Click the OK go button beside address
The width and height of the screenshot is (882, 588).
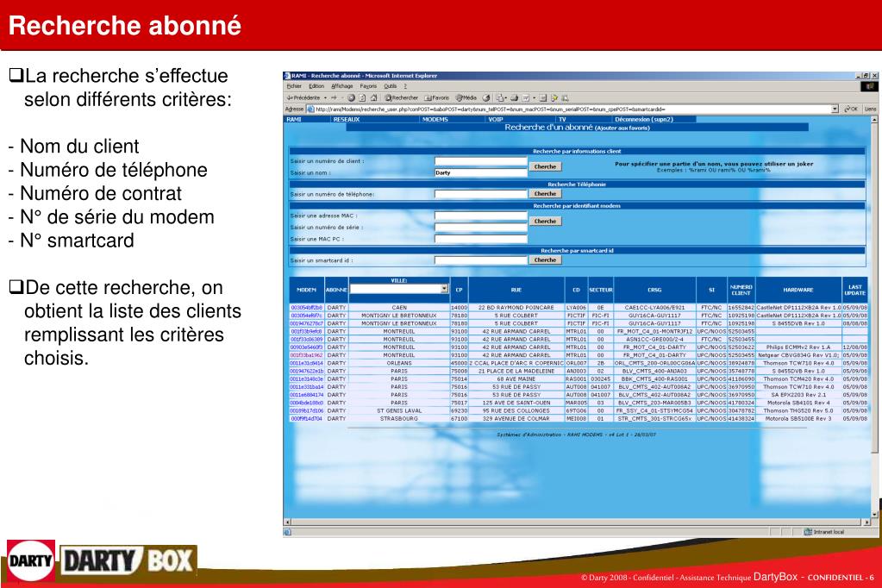(851, 109)
